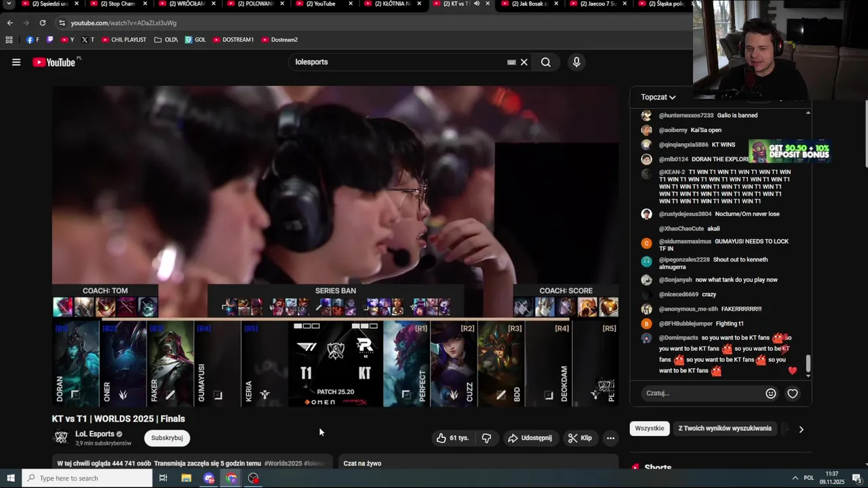Open Windows notification center icon
868x488 pixels.
[856, 479]
